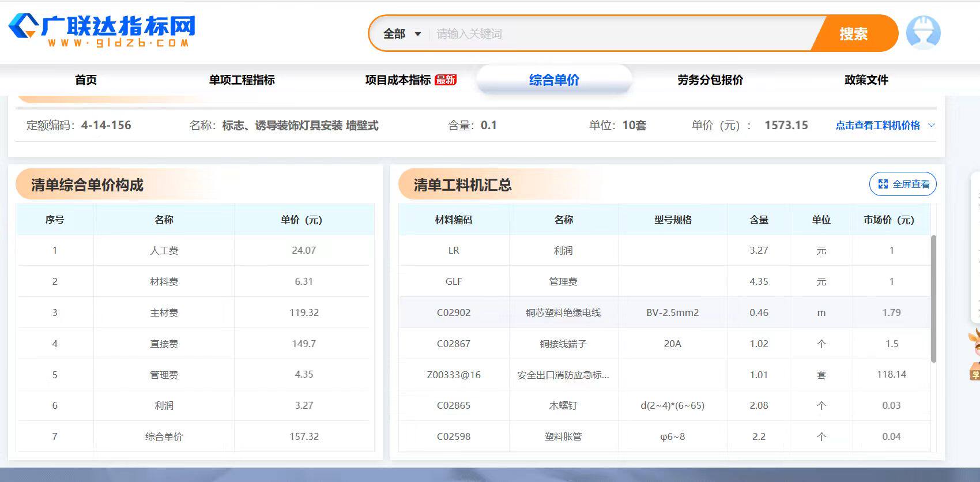Click the 最新 badge on 项目成本指标
980x482 pixels.
446,80
